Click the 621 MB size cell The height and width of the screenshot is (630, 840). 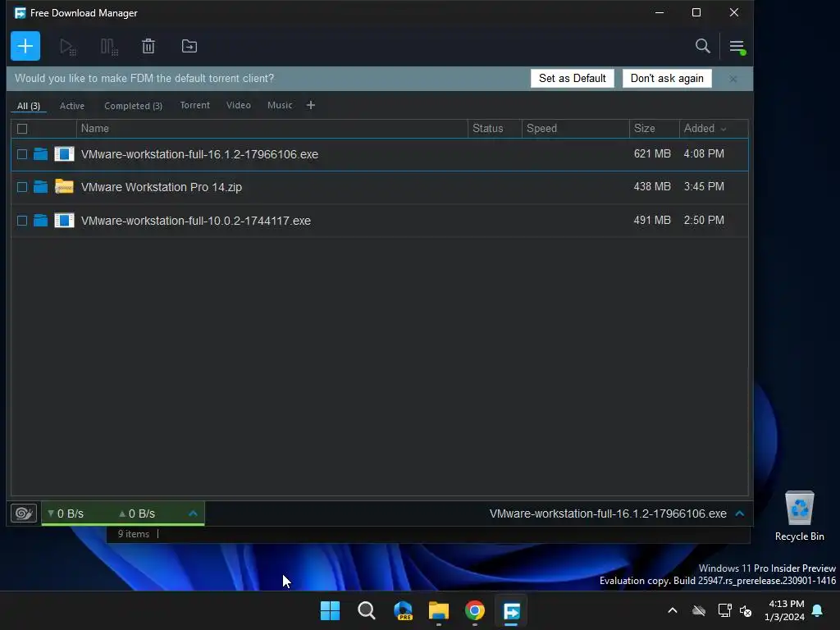click(x=652, y=153)
